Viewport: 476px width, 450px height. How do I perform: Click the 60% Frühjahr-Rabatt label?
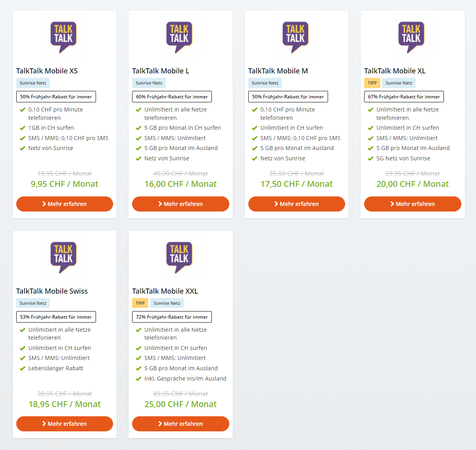tap(172, 97)
